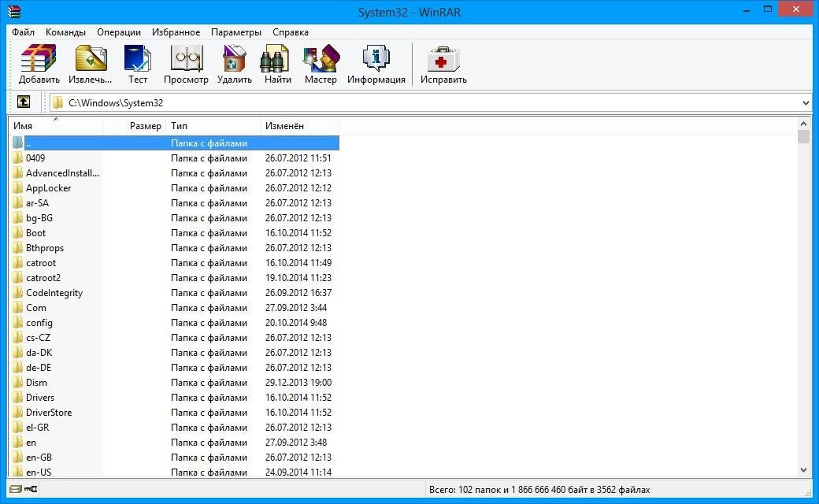The height and width of the screenshot is (504, 819).
Task: Select the AdvancedInstall... folder name
Action: 63,173
